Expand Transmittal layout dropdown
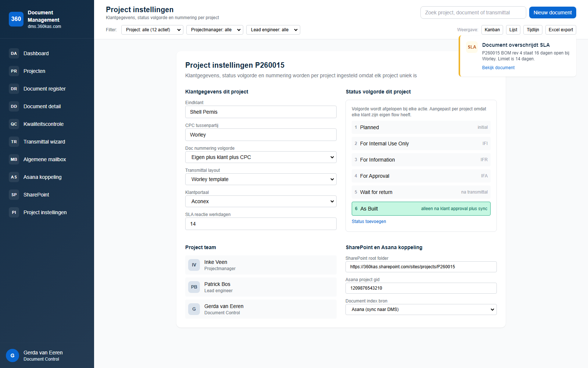Screen dimensions: 588x368 (261, 179)
